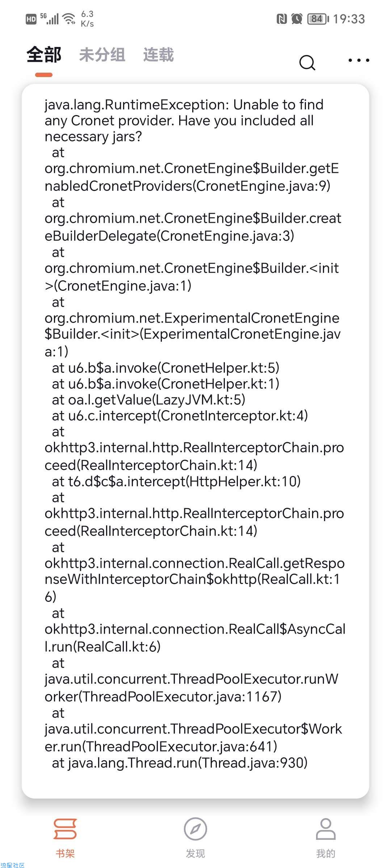This screenshot has width=391, height=868.
Task: Select the 书架 label in the bottom navigation
Action: pos(65,854)
